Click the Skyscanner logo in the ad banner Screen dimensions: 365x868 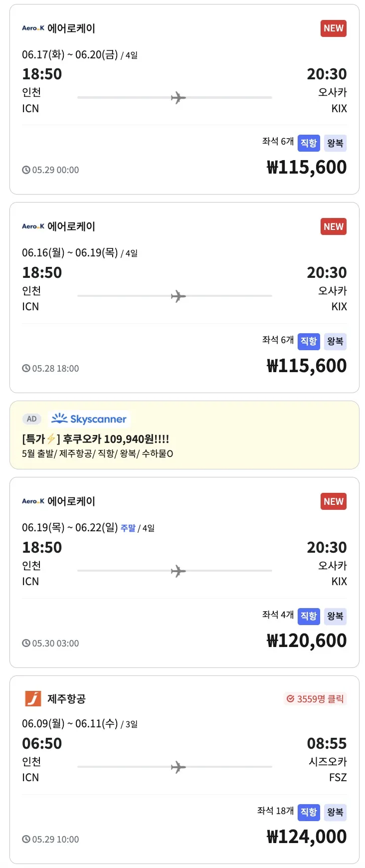(x=89, y=419)
